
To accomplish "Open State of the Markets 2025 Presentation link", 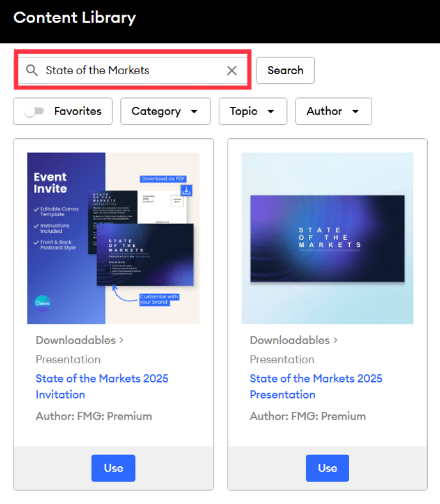I will coord(316,386).
